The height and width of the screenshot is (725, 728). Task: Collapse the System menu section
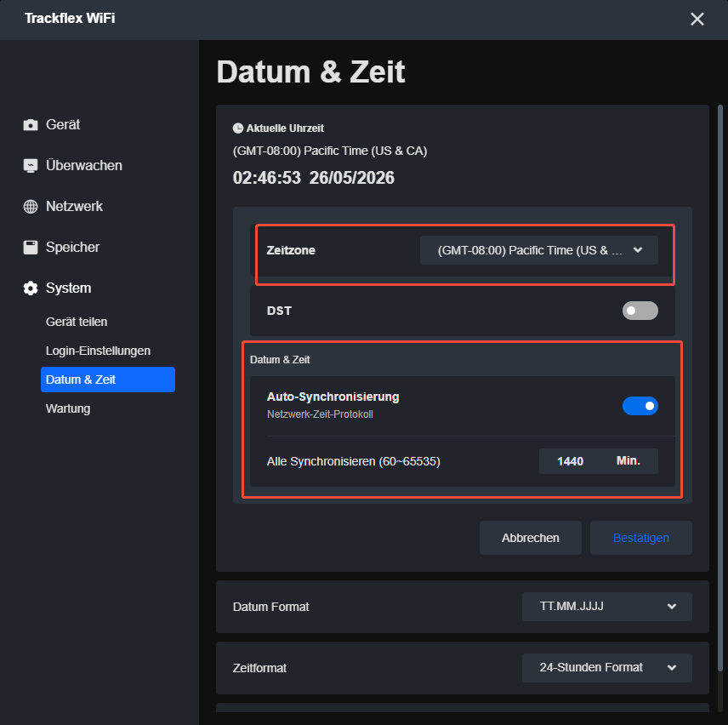(x=68, y=288)
